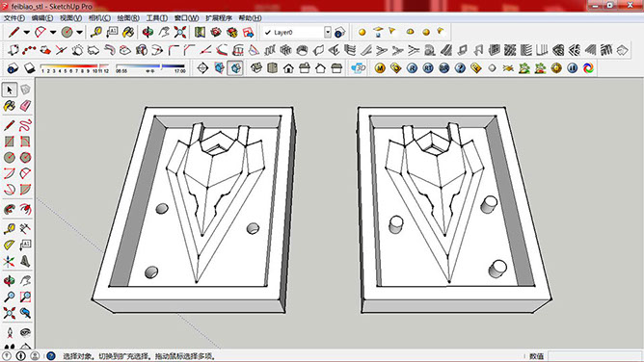644x362 pixels.
Task: Click the geo-location status bar icon
Action: pyautogui.click(x=7, y=356)
